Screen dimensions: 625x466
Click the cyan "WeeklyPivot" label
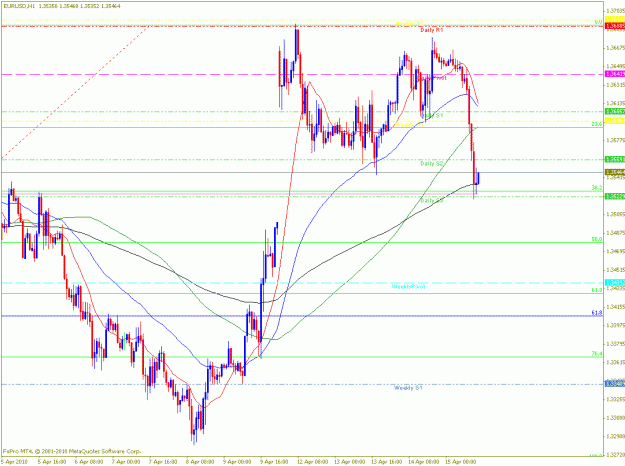(x=409, y=287)
